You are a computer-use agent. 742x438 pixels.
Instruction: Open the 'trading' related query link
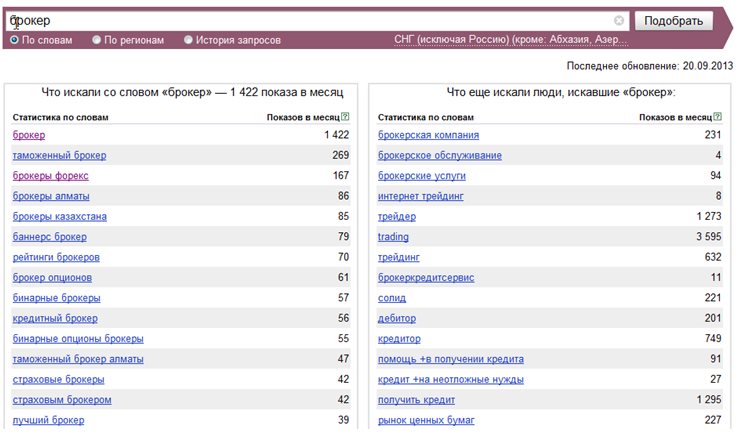pyautogui.click(x=393, y=237)
